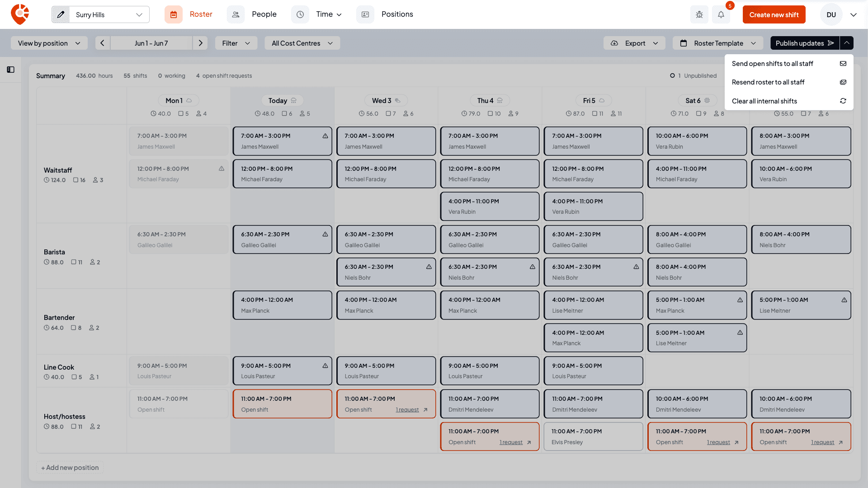Collapse the Publish updates options chevron
The height and width of the screenshot is (488, 868).
coord(847,43)
